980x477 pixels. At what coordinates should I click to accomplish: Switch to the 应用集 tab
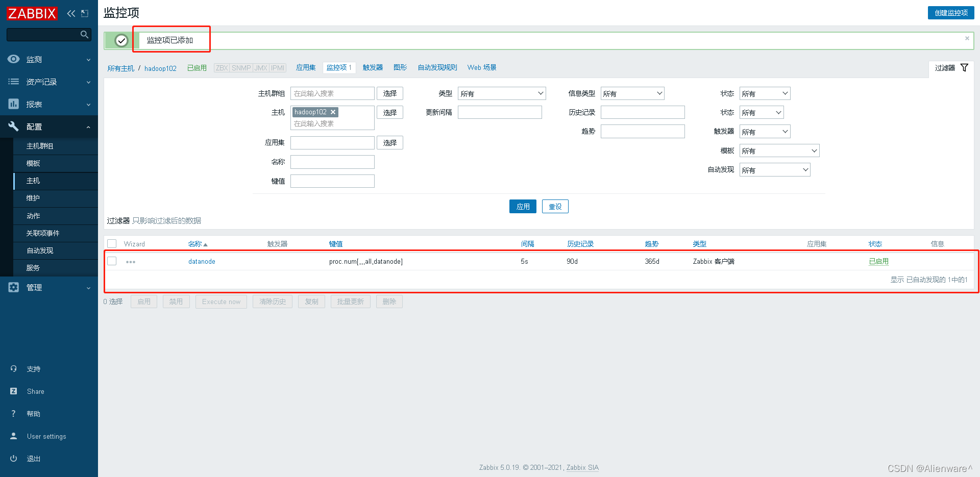pyautogui.click(x=306, y=67)
